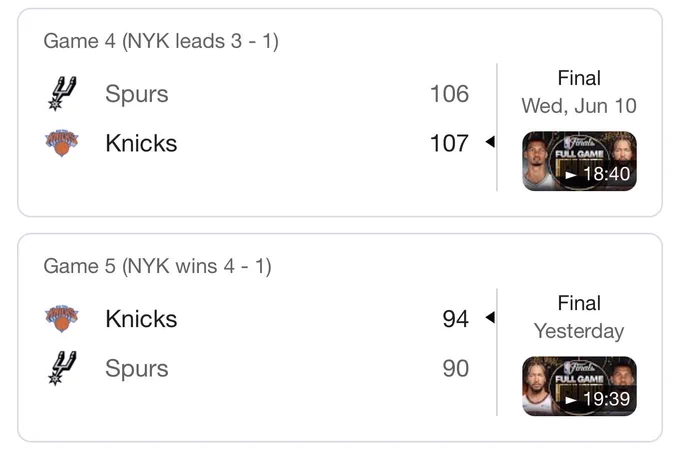
Task: Click the Final Yesterday status text
Action: tap(579, 317)
